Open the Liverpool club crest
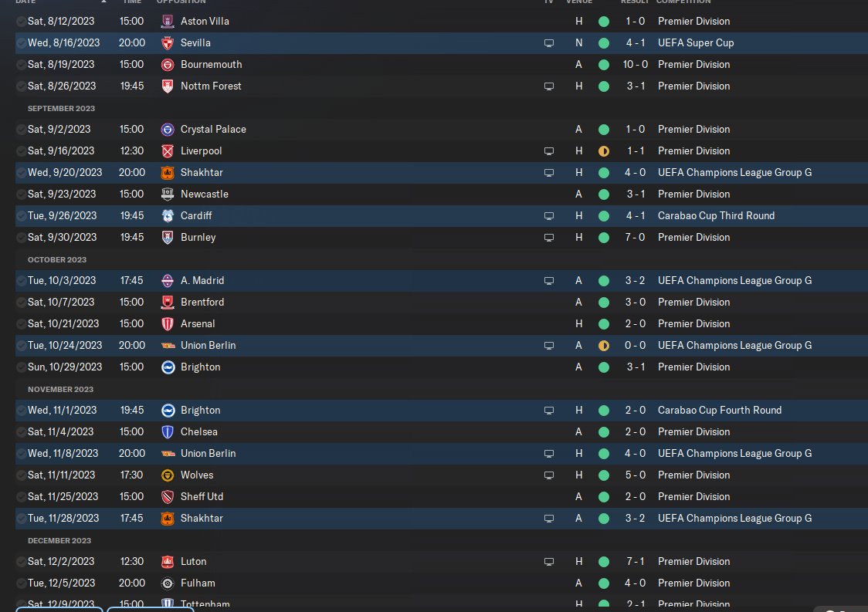 tap(167, 151)
